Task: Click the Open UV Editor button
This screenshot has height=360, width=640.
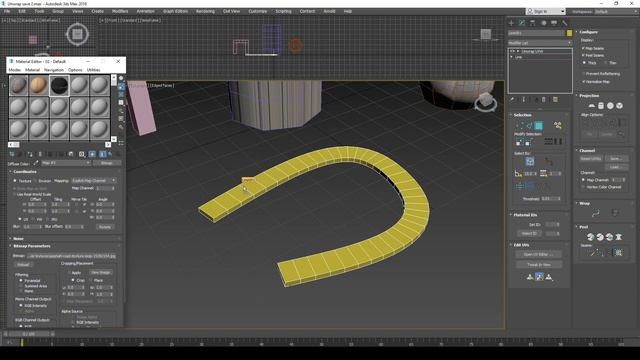Action: 539,254
